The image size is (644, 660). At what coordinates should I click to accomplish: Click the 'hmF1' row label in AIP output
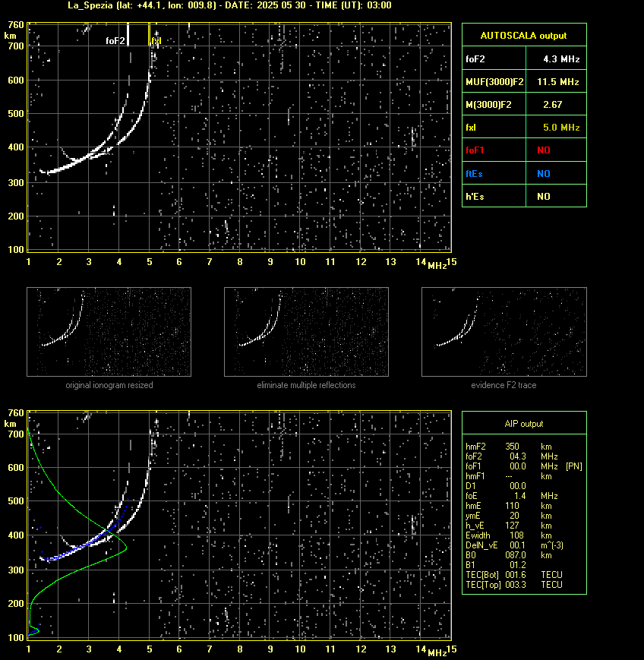pos(475,476)
